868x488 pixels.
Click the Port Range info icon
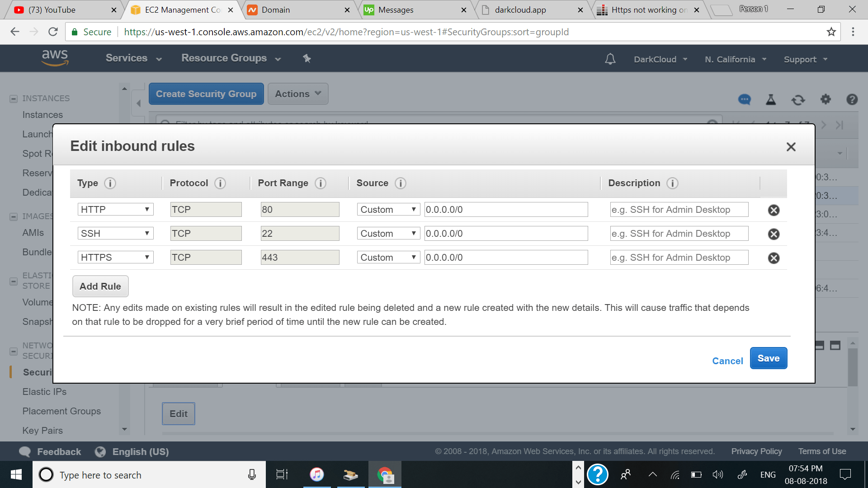(x=321, y=183)
